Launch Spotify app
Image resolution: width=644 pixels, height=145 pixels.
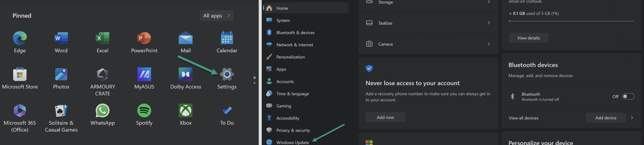pos(144,110)
